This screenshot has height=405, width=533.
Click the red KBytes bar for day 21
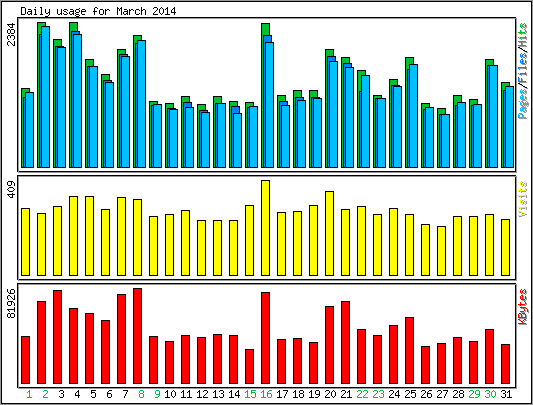(x=345, y=342)
